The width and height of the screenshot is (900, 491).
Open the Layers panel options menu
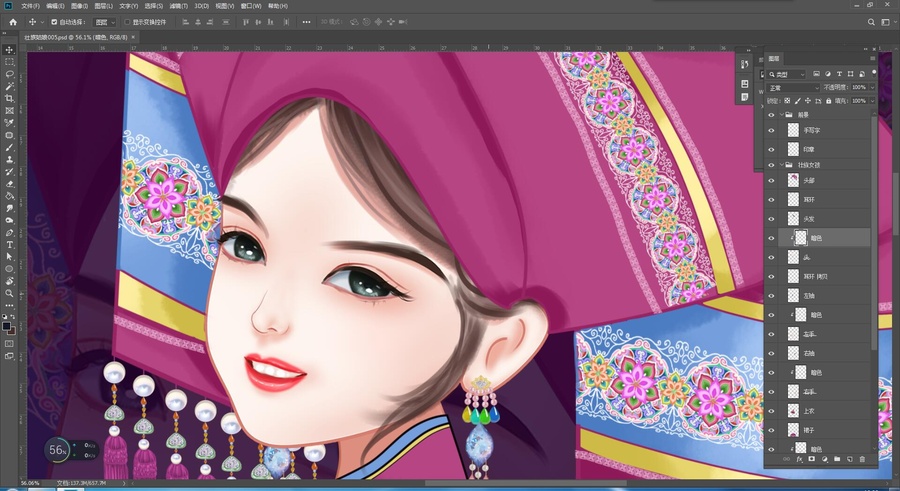(x=873, y=59)
